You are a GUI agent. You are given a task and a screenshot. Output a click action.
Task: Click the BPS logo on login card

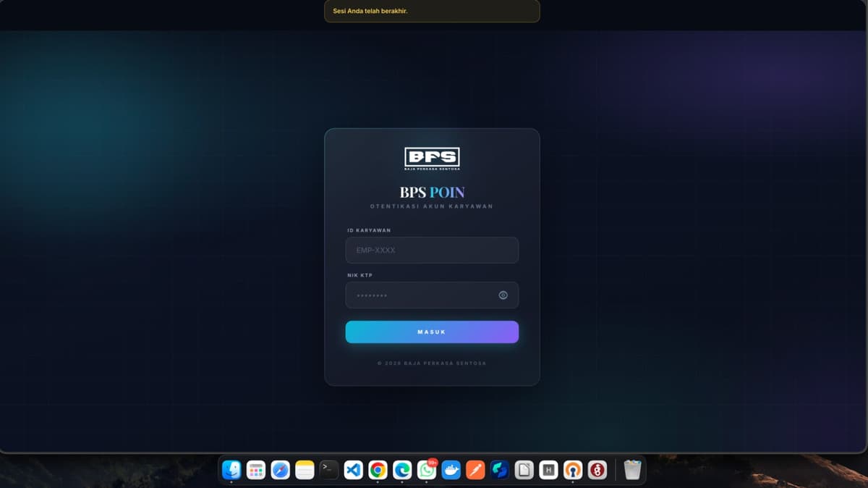pos(432,159)
